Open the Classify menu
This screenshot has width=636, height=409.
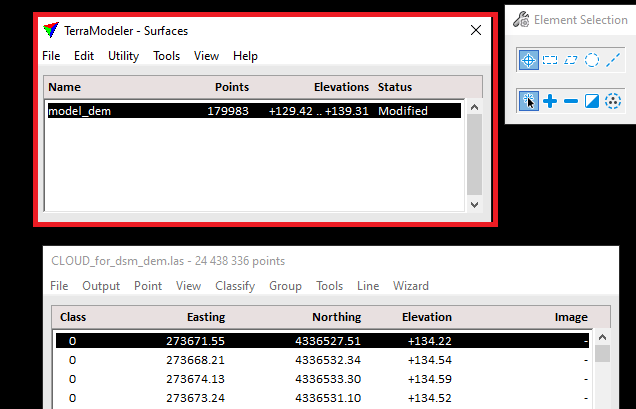(x=235, y=286)
